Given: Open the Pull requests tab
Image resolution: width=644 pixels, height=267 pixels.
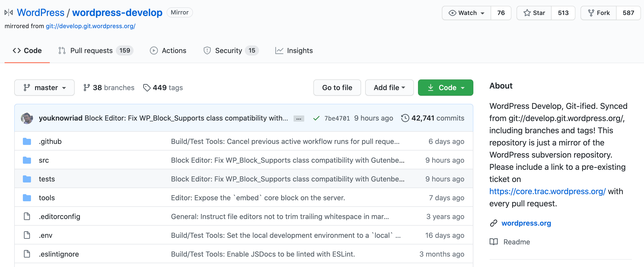Looking at the screenshot, I should click(x=96, y=51).
